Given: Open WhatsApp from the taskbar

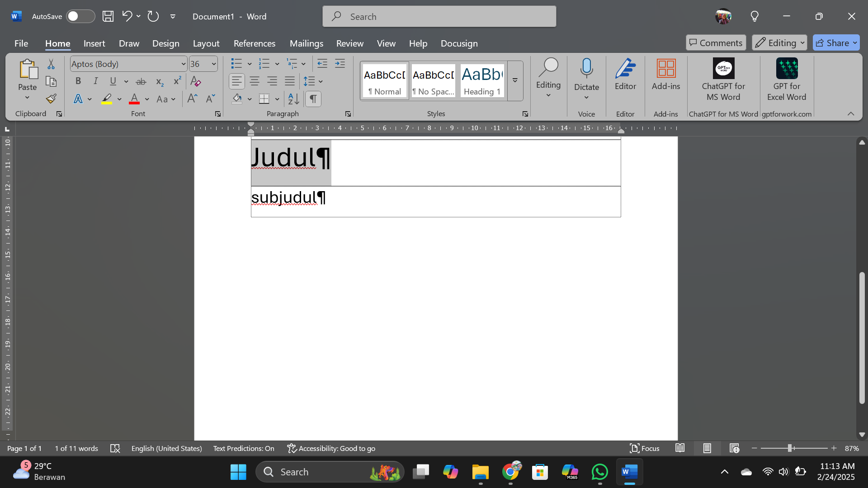Looking at the screenshot, I should point(599,472).
